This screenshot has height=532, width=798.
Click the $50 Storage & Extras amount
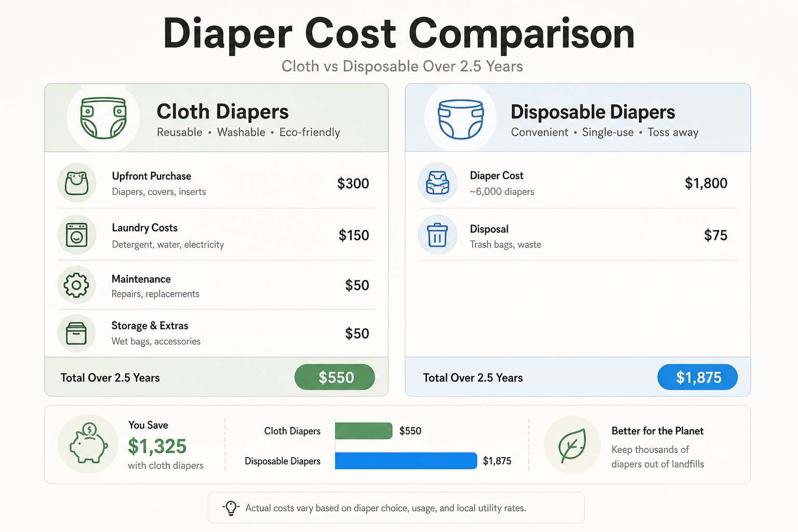(357, 334)
